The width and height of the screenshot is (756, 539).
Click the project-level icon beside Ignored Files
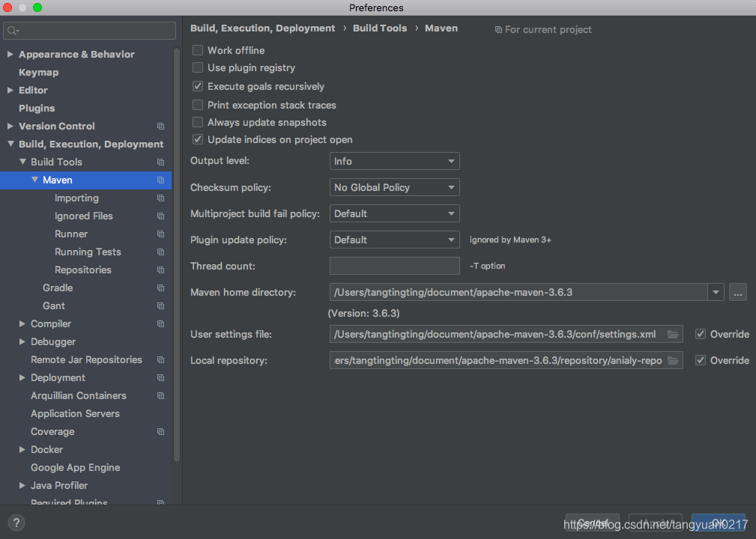click(x=160, y=216)
